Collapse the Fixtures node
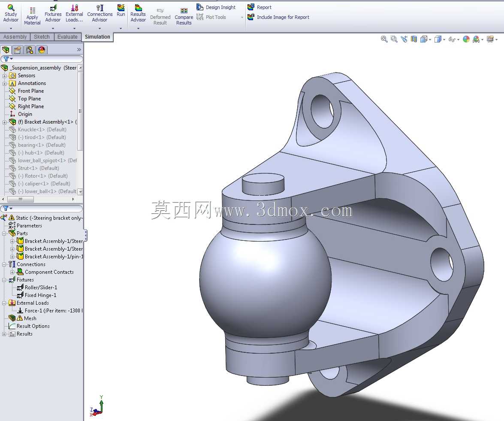This screenshot has height=421, width=504. [x=4, y=280]
